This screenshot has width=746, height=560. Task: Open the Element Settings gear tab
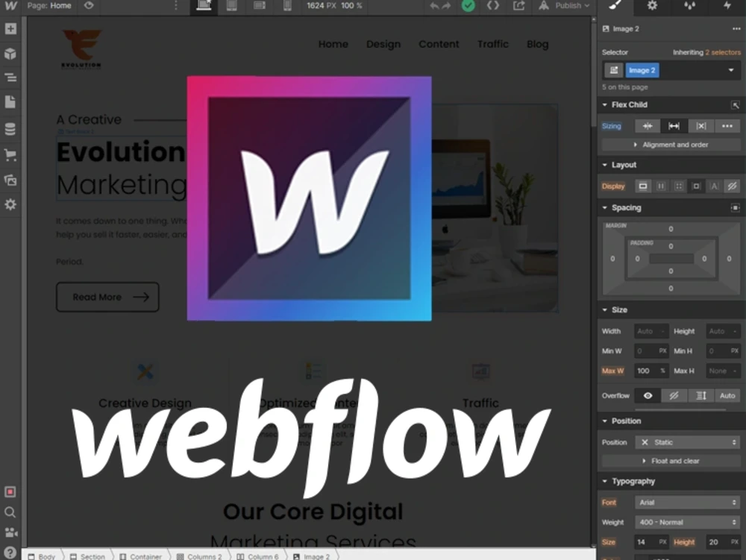(x=652, y=6)
